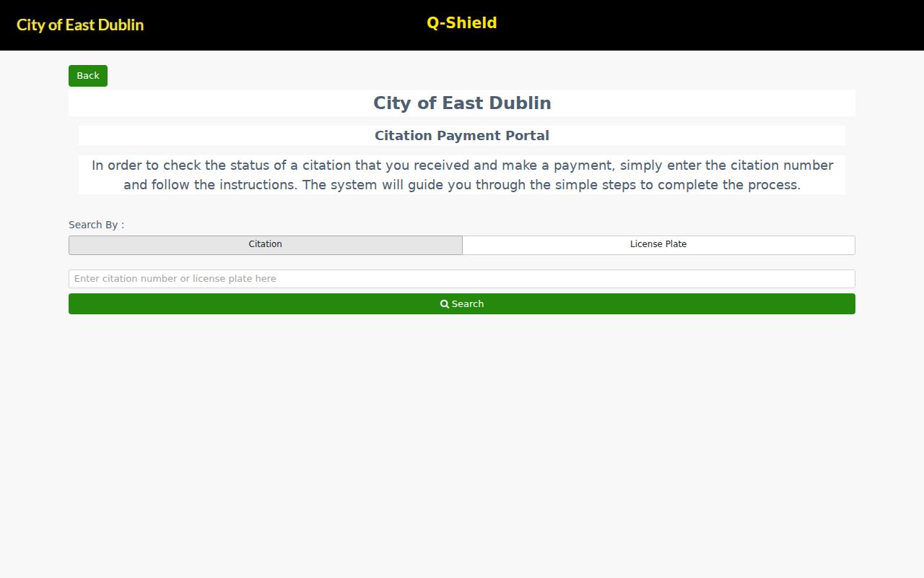This screenshot has width=924, height=578.
Task: Switch search mode to License Plate
Action: coord(658,245)
